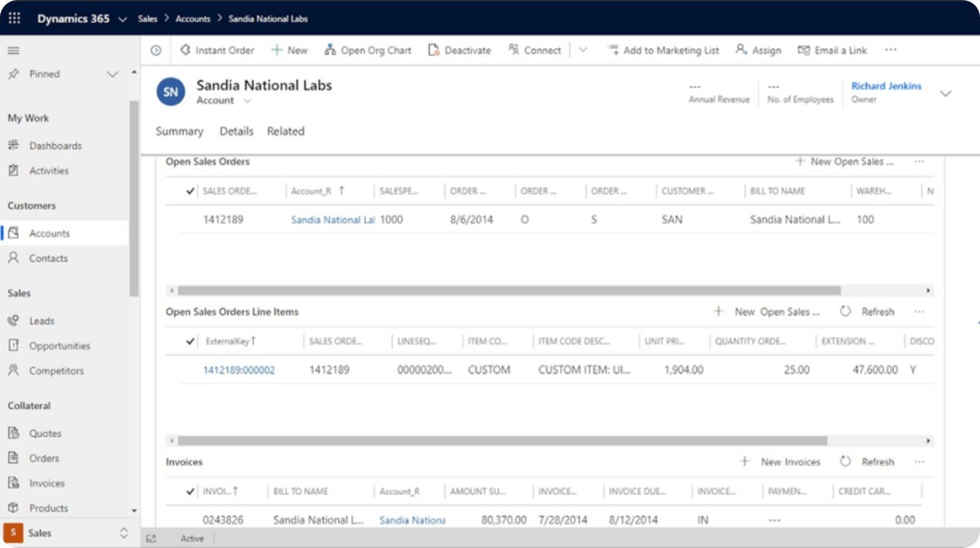This screenshot has width=980, height=548.
Task: Select all rows in Line Items grid
Action: coord(190,341)
